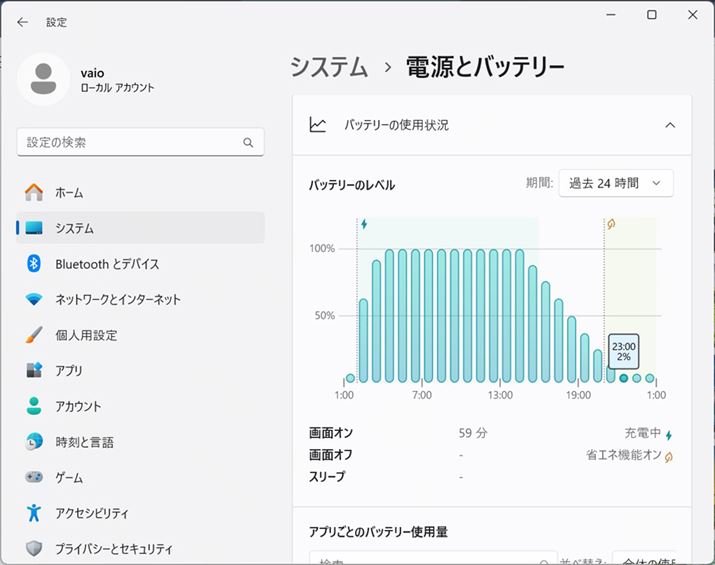Viewport: 715px width, 565px height.
Task: Click the back arrow in title bar
Action: 22,21
